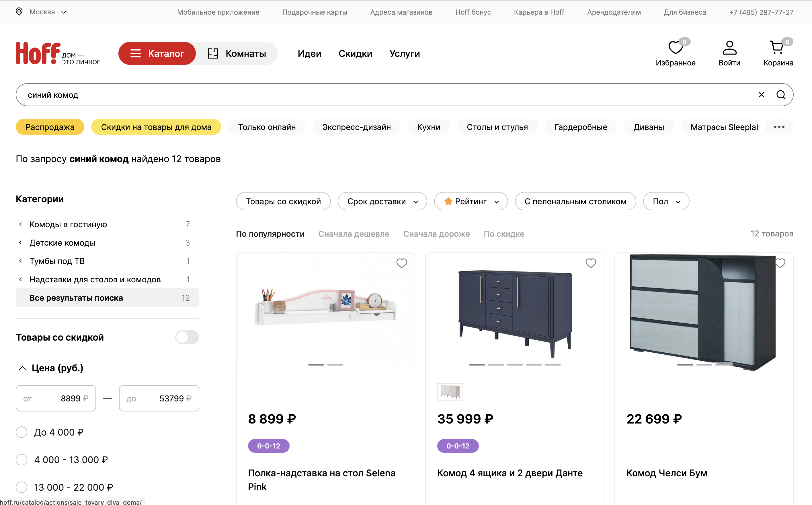Select the До 4 000 ₽ price option
Viewport: 812px width, 505px height.
[x=21, y=432]
